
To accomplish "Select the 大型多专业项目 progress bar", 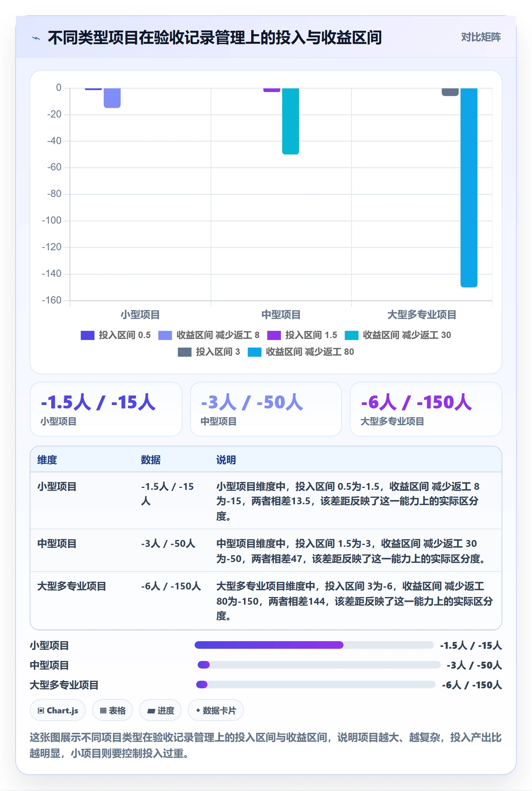I will [316, 685].
